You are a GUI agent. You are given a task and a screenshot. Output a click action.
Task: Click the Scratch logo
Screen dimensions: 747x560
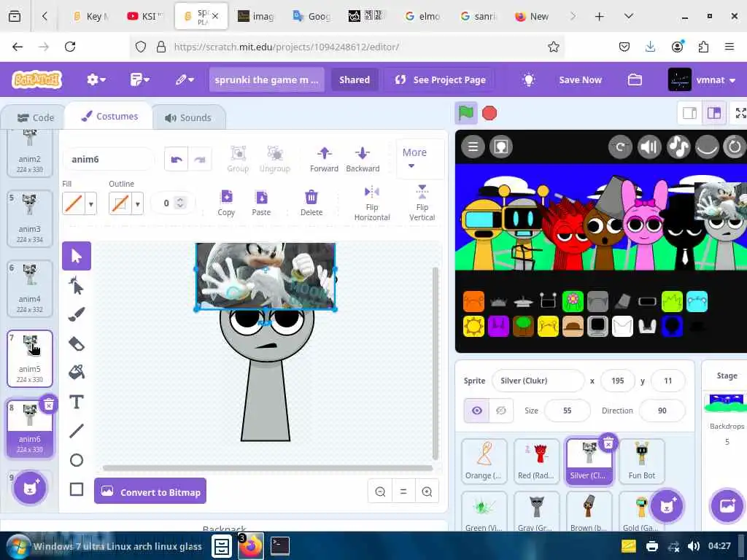pyautogui.click(x=37, y=79)
